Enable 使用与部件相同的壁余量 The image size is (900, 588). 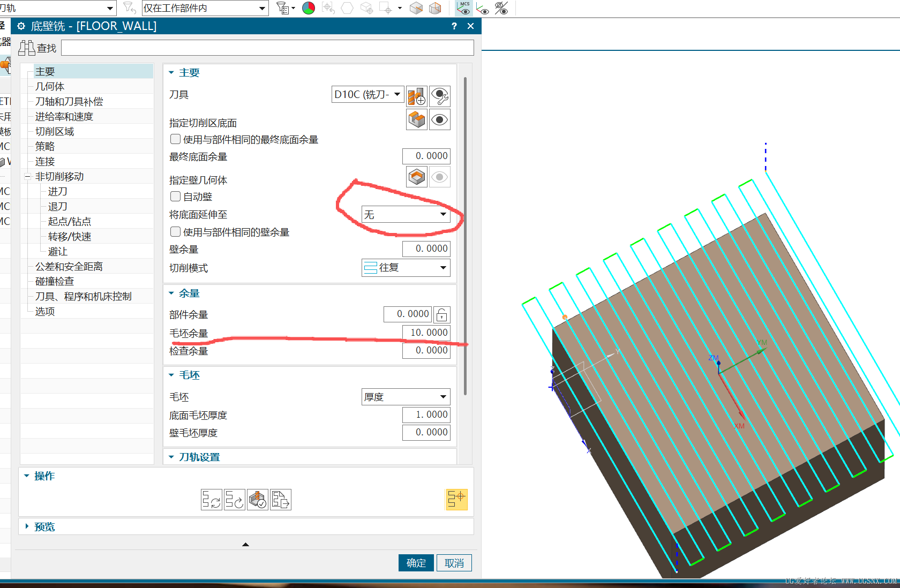click(x=175, y=231)
